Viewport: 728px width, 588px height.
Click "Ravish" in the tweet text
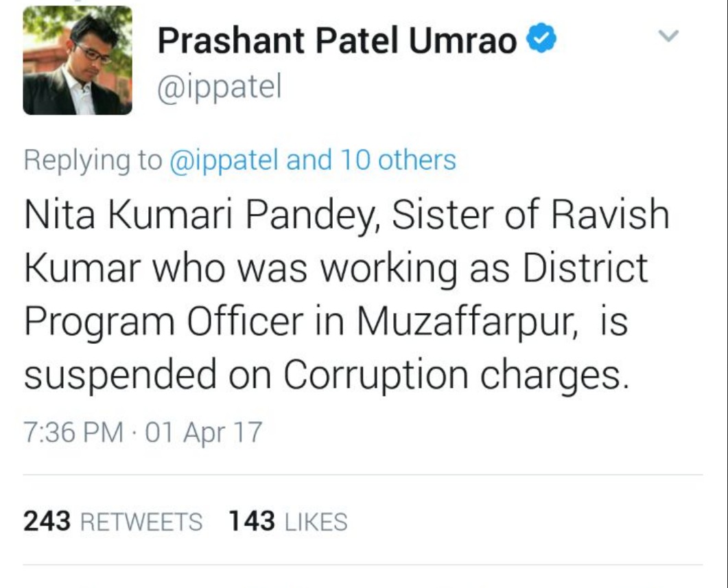coord(611,215)
